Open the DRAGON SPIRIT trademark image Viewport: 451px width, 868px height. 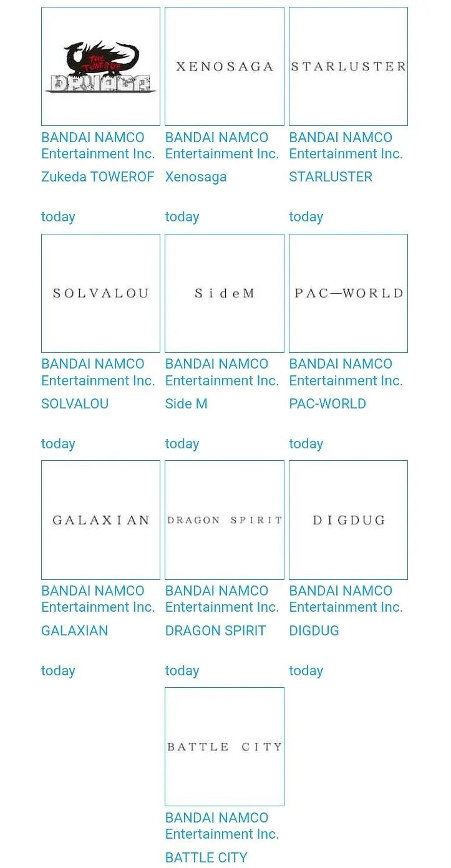225,520
